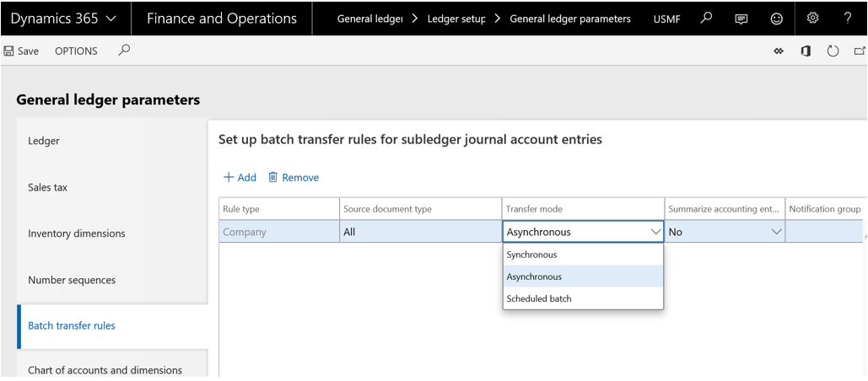This screenshot has height=381, width=868.
Task: Click the action bar search icon
Action: pyautogui.click(x=124, y=51)
